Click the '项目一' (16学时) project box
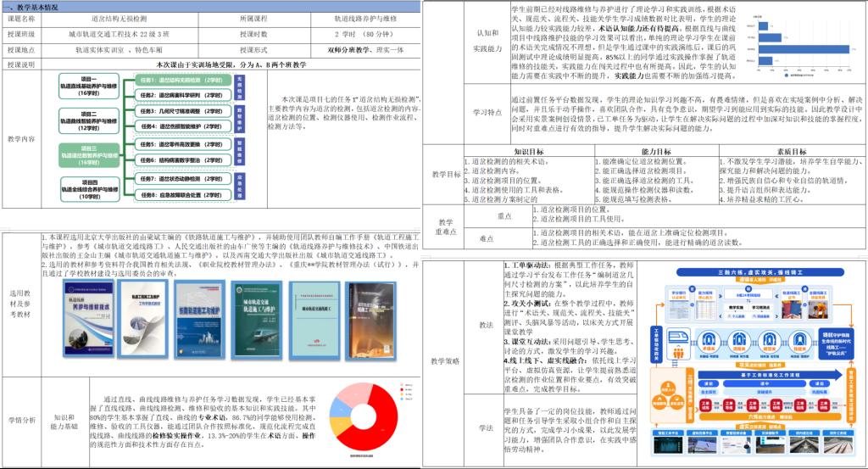 pyautogui.click(x=89, y=87)
